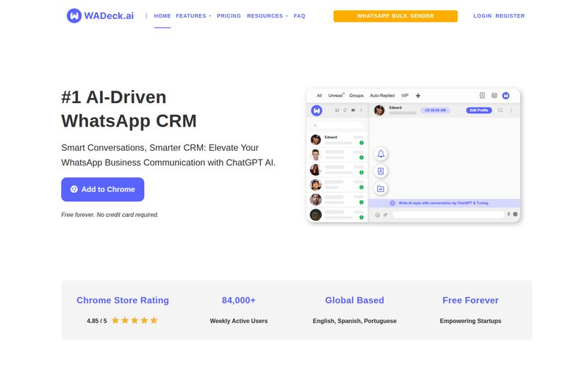Click the English, Spanish, Portuguese text
This screenshot has width=588, height=365.
(354, 321)
